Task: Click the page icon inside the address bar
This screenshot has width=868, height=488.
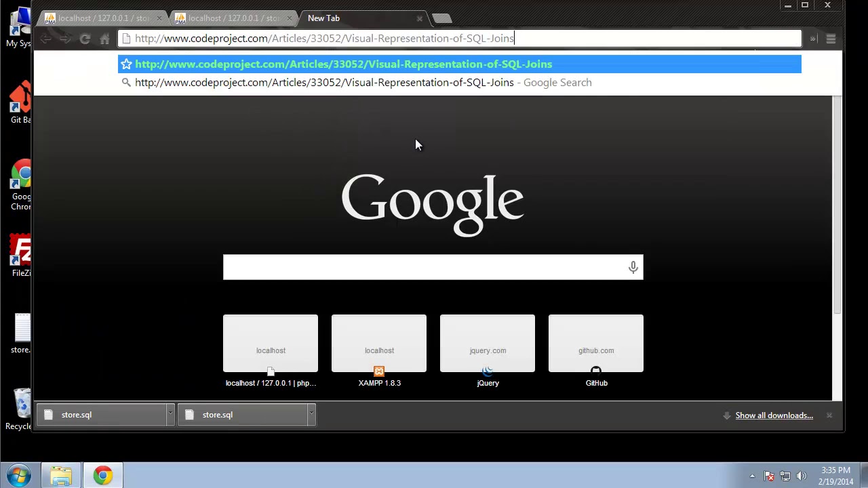Action: tap(126, 39)
